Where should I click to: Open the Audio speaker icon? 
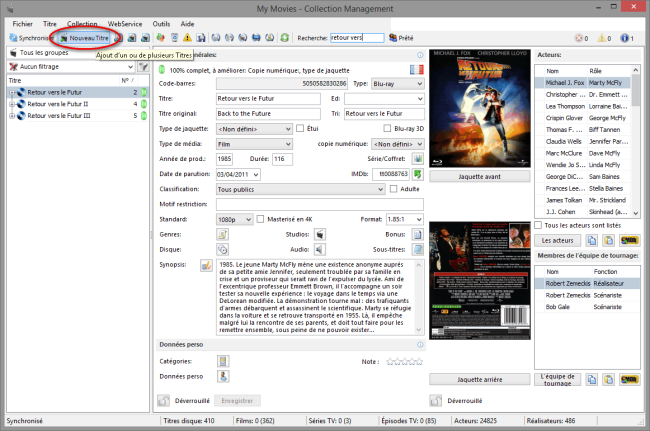[x=320, y=249]
